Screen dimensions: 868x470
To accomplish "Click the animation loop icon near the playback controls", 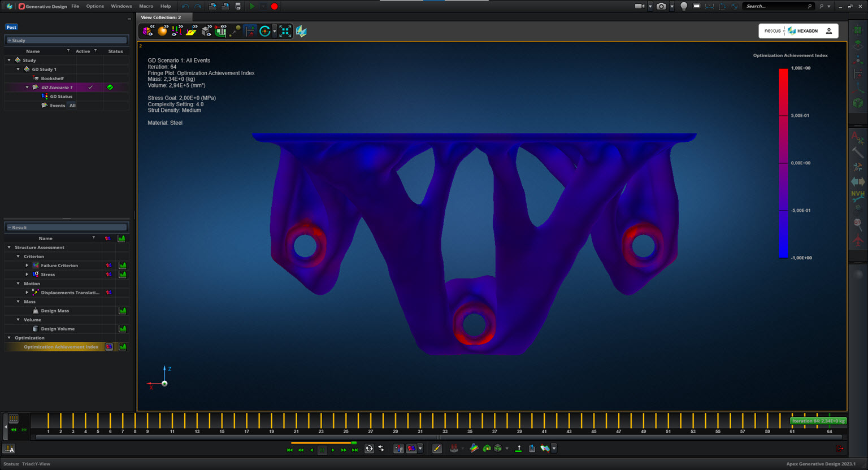I will tap(369, 448).
